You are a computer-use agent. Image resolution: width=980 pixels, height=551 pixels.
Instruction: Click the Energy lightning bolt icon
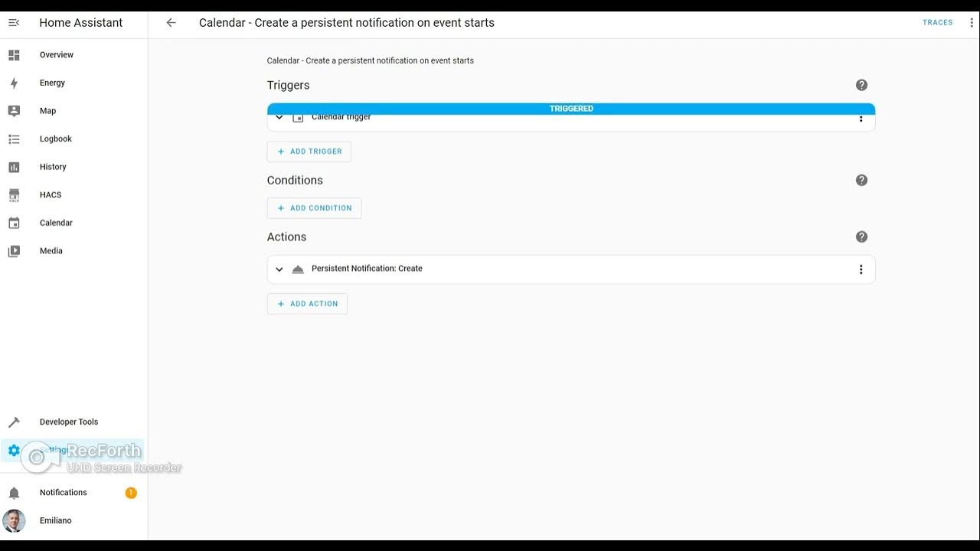14,83
